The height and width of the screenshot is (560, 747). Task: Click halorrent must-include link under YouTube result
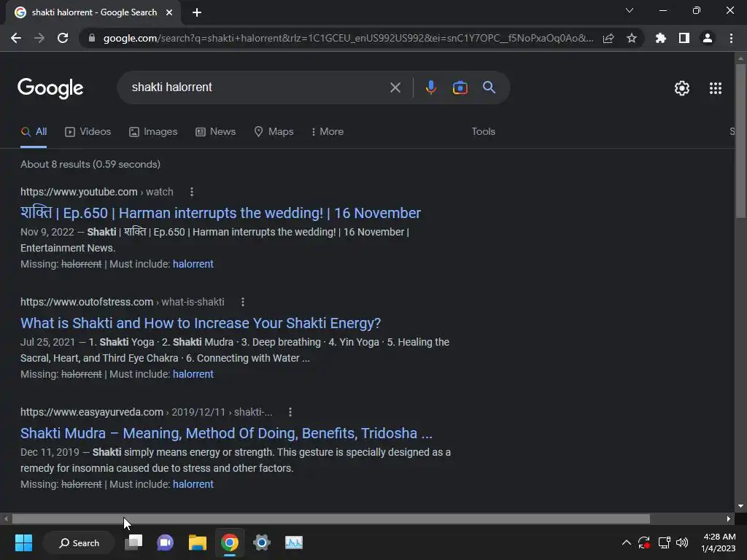[x=193, y=264]
